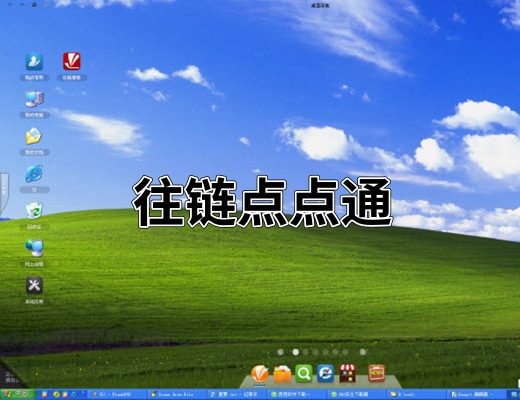
Task: Open the wrench-and-screwdriver system tools icon
Action: click(34, 285)
